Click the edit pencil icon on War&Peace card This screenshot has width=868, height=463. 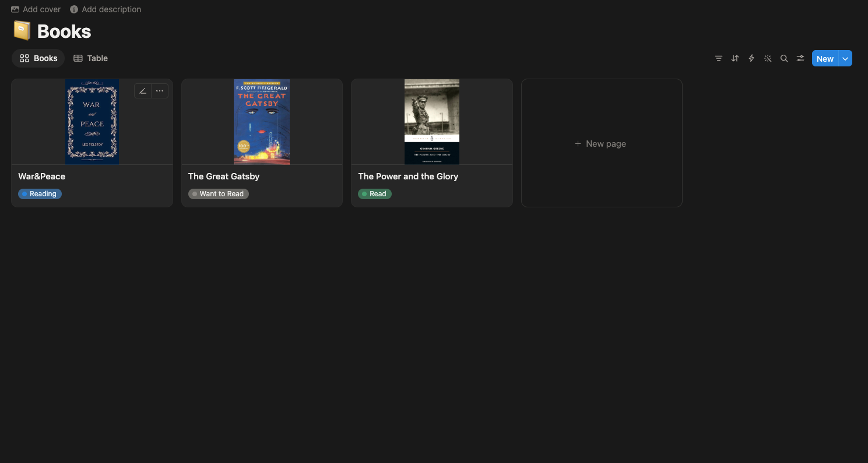143,91
